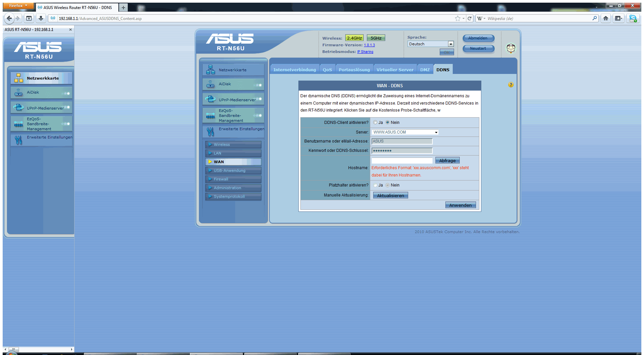Image resolution: width=644 pixels, height=355 pixels.
Task: Select Nein for DDNS-Client aktivieren
Action: coord(388,123)
